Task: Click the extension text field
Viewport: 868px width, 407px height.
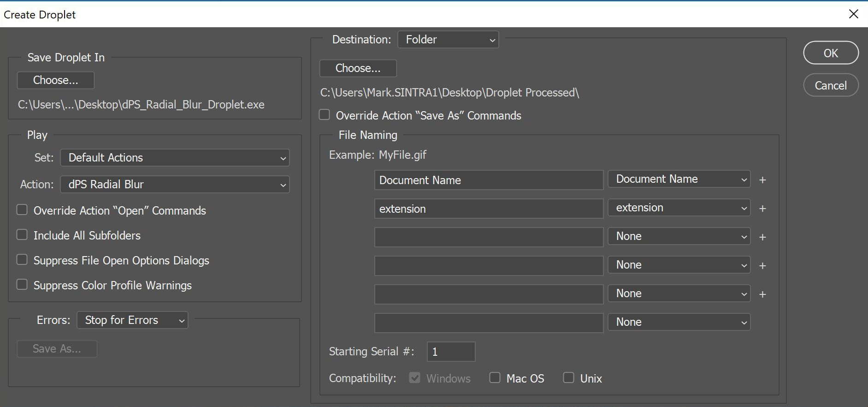Action: click(489, 209)
